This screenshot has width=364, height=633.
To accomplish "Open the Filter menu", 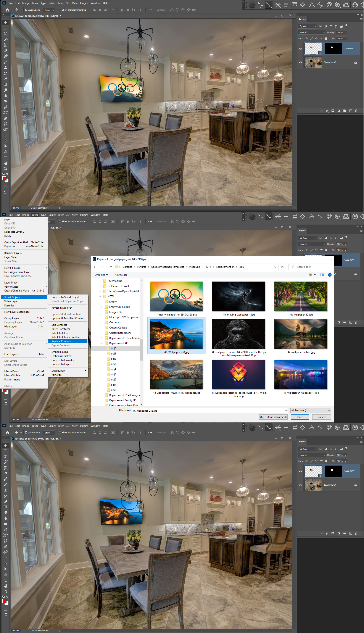I will click(61, 3).
